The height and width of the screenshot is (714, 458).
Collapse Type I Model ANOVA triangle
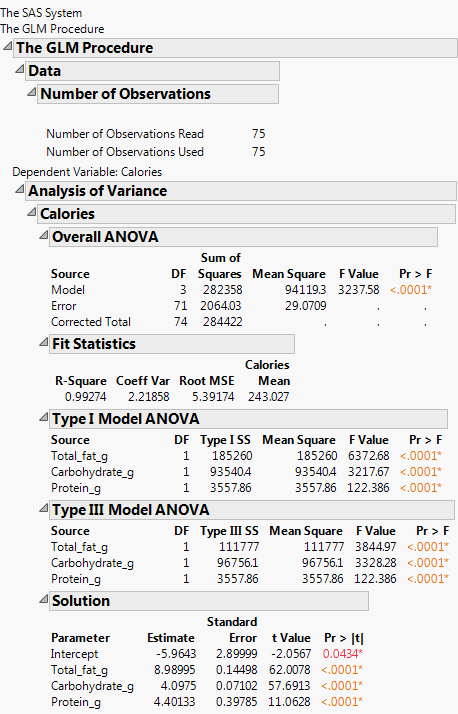(43, 417)
